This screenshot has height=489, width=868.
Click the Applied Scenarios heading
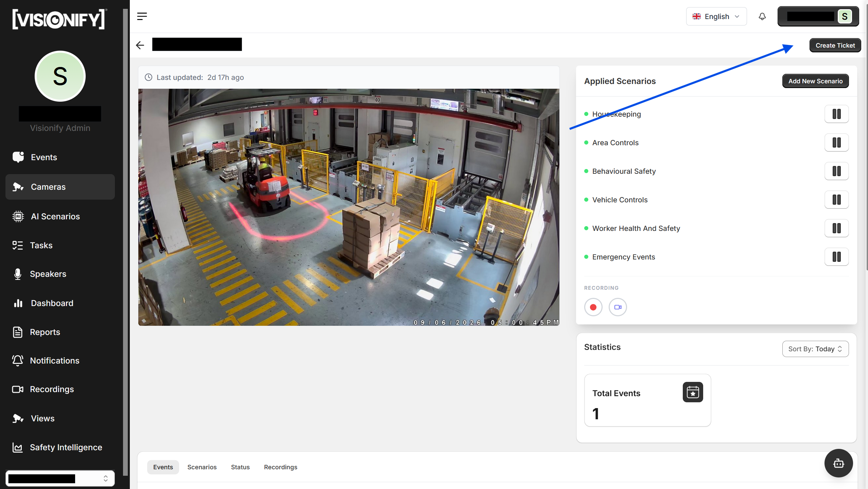point(620,81)
